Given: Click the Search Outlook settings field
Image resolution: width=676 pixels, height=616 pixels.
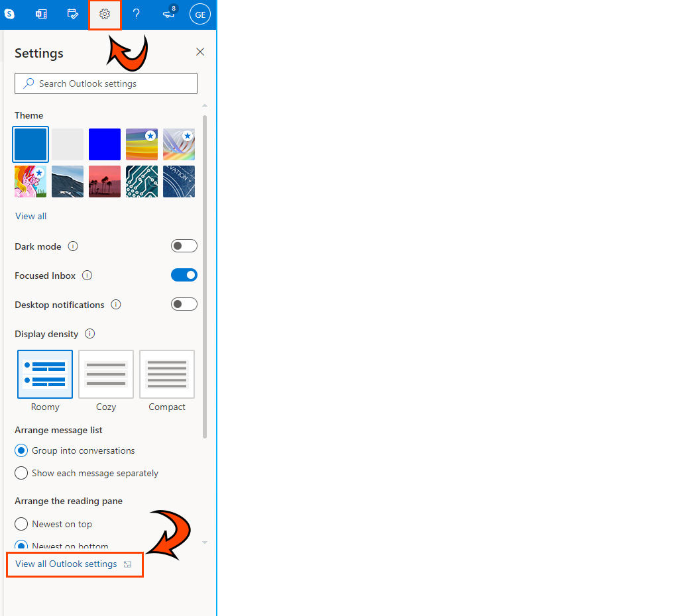Looking at the screenshot, I should click(106, 83).
